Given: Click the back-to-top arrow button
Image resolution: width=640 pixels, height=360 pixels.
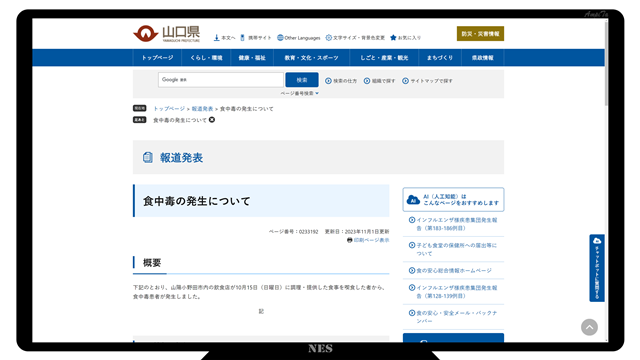Looking at the screenshot, I should click(x=589, y=327).
